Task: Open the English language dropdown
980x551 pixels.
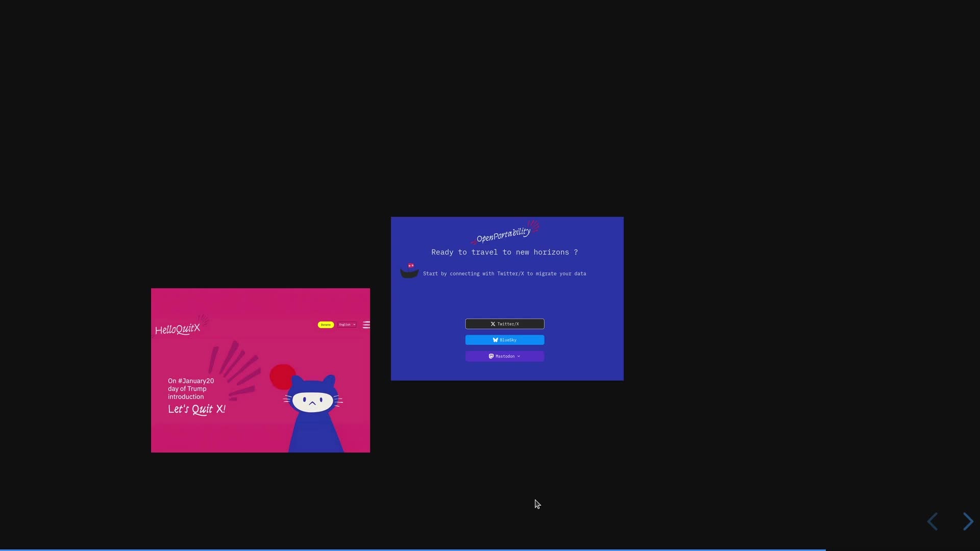Action: click(x=347, y=324)
